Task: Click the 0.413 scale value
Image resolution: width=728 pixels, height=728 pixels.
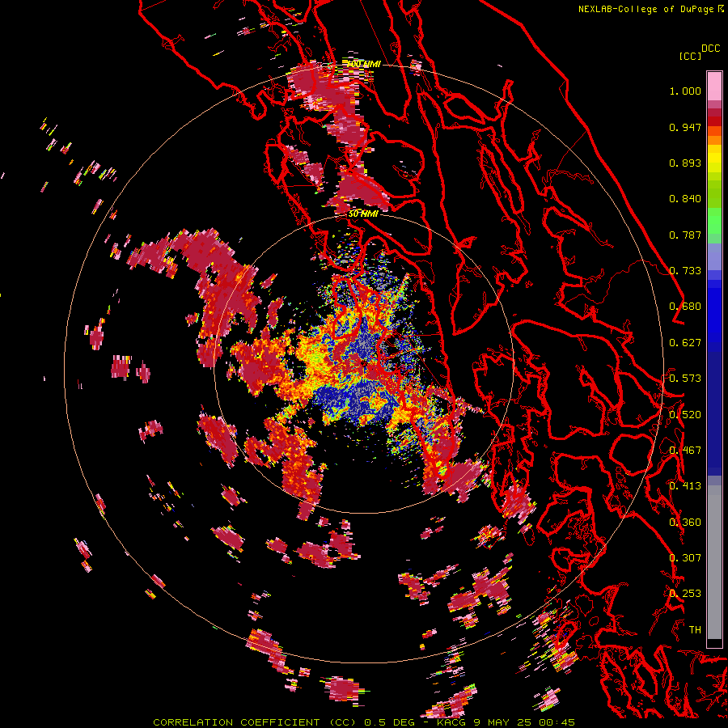Action: tap(685, 486)
